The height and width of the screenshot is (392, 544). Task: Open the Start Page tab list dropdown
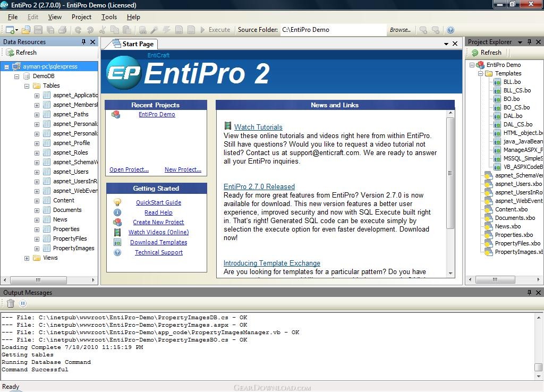(446, 44)
